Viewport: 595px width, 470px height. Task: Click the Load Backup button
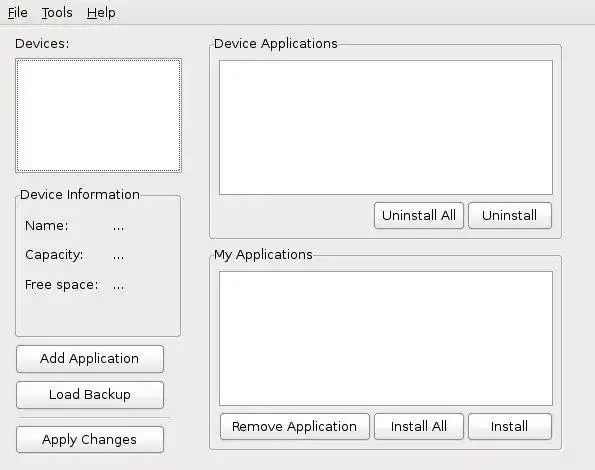click(90, 395)
